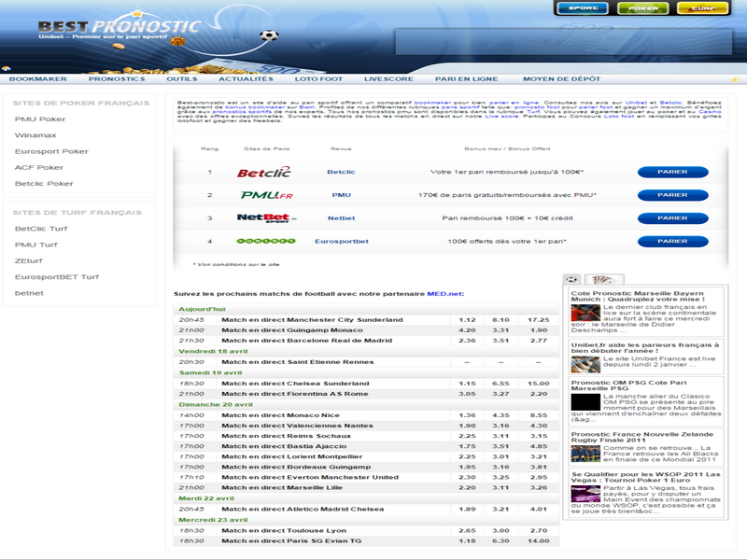Select 'Match en direct Fiorentina AS Rome'
The height and width of the screenshot is (560, 747).
pos(295,394)
